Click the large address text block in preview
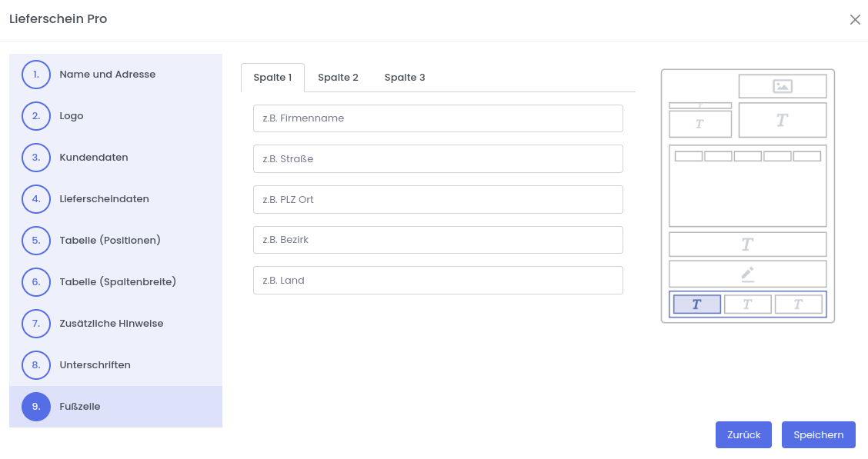Viewport: 868px width, 459px height. pos(782,120)
